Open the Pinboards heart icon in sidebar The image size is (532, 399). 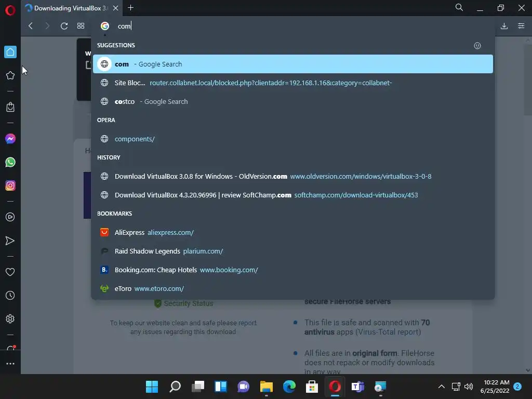(x=10, y=272)
